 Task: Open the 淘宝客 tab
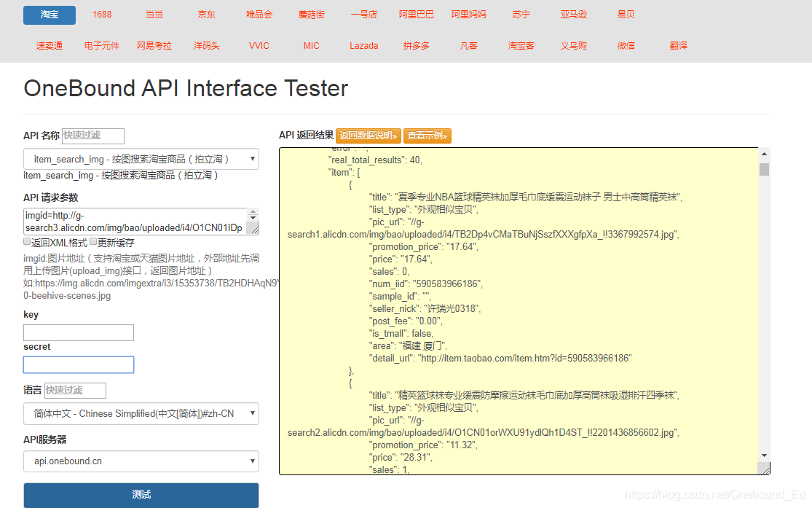(x=521, y=46)
